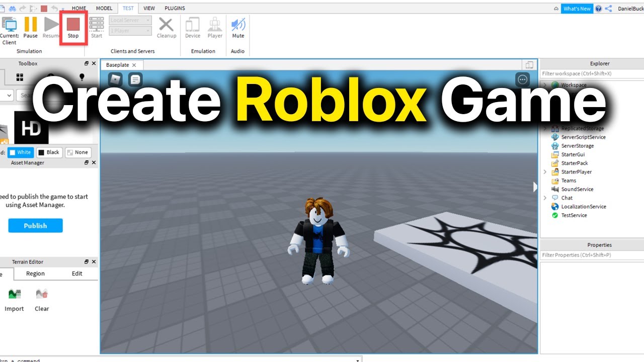
Task: Click the small red stop icon in quick access bar
Action: [44, 8]
